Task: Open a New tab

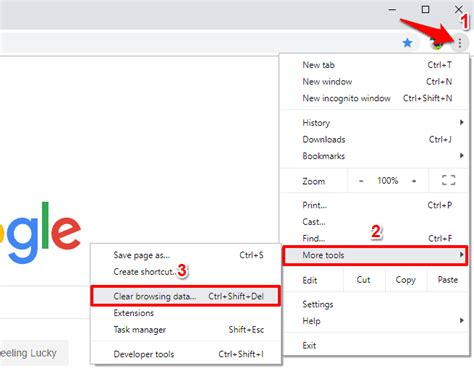Action: point(375,65)
